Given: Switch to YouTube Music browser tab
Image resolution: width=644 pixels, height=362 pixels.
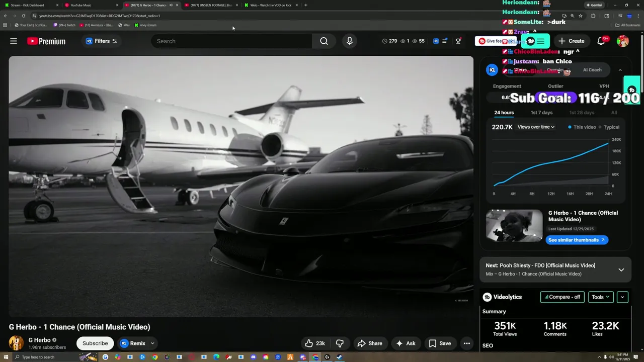Looking at the screenshot, I should pos(91,5).
